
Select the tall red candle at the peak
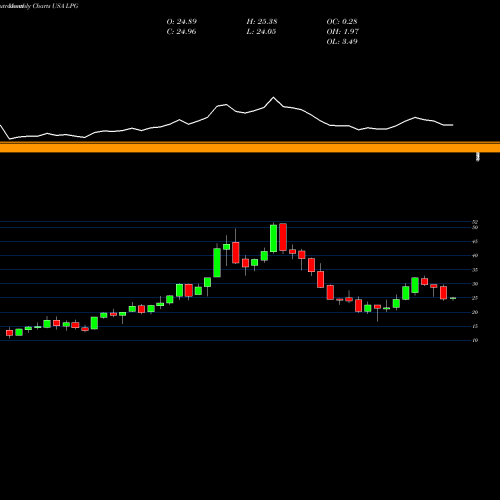pos(283,237)
